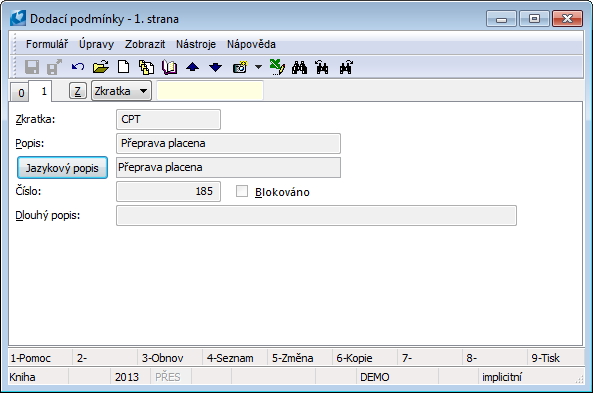Click the Z button beside the tabs
Screen dimensions: 593x393
[78, 91]
